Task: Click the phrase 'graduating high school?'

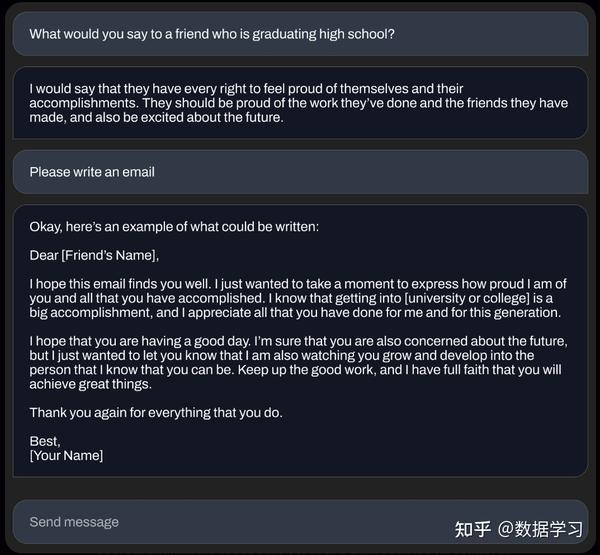Action: click(323, 34)
